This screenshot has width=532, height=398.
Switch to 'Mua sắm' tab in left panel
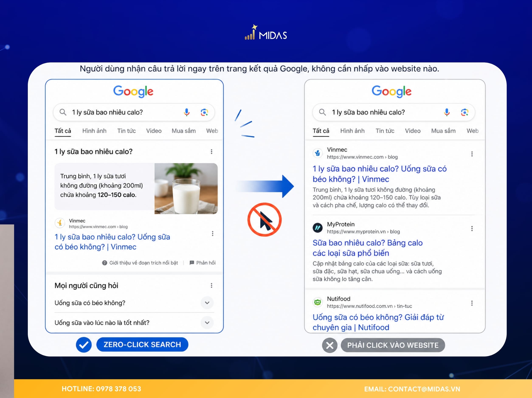click(x=184, y=131)
